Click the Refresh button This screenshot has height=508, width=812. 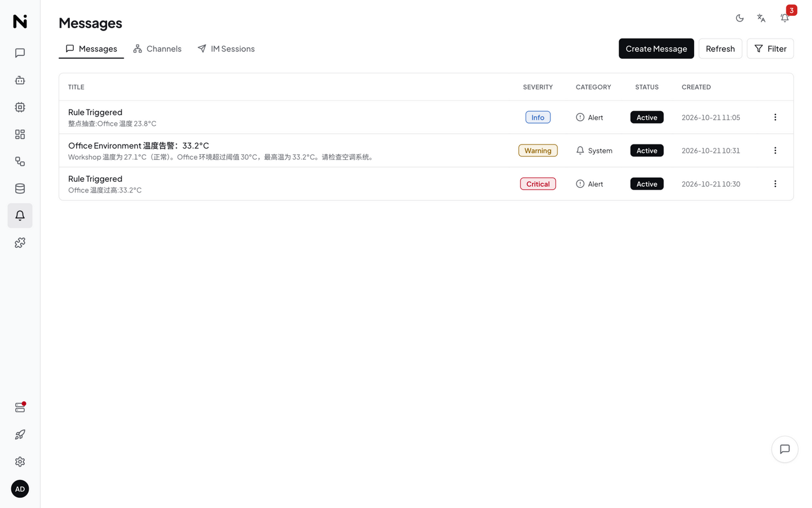720,49
